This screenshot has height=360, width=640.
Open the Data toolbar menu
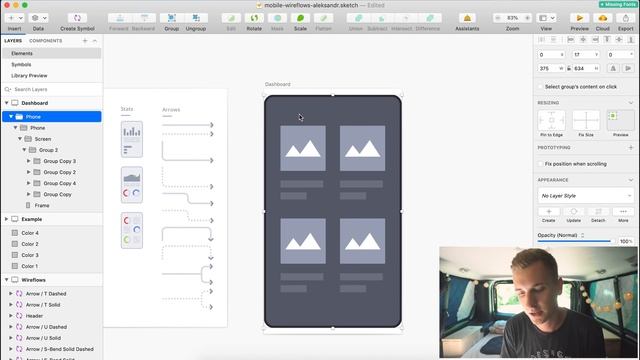tap(39, 18)
